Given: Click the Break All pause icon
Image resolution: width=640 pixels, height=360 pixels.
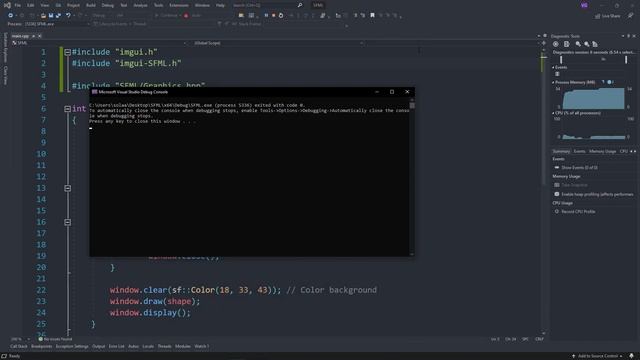Looking at the screenshot, I should pyautogui.click(x=266, y=16).
